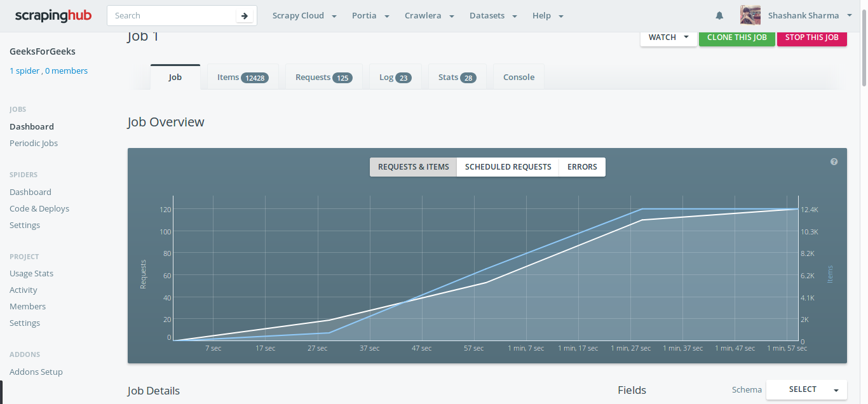Click the 12.4K items axis label
This screenshot has height=404, width=868.
[810, 210]
